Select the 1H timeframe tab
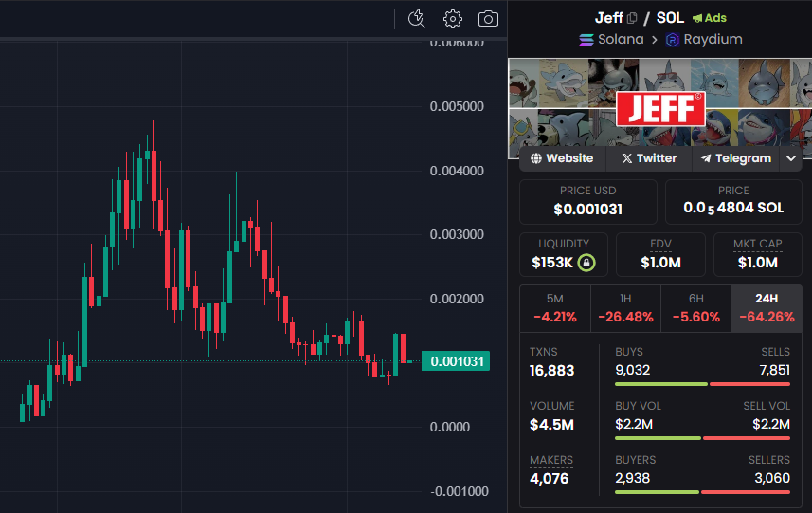The height and width of the screenshot is (513, 812). (x=625, y=308)
